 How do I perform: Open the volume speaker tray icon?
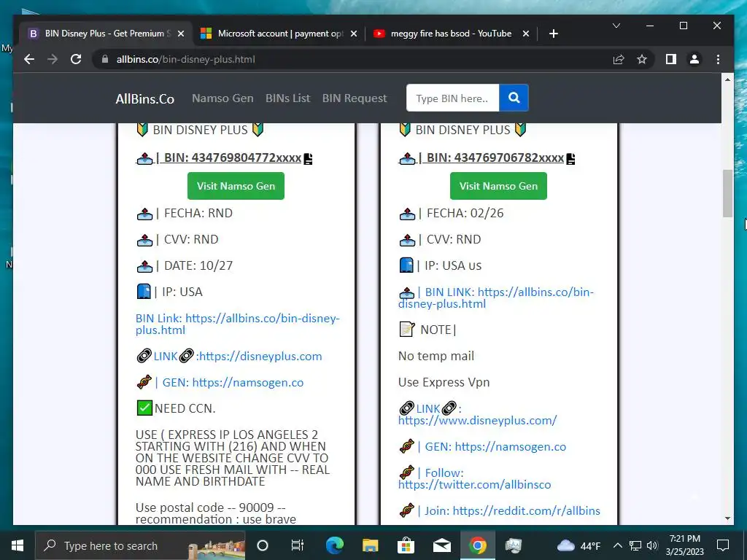(652, 545)
